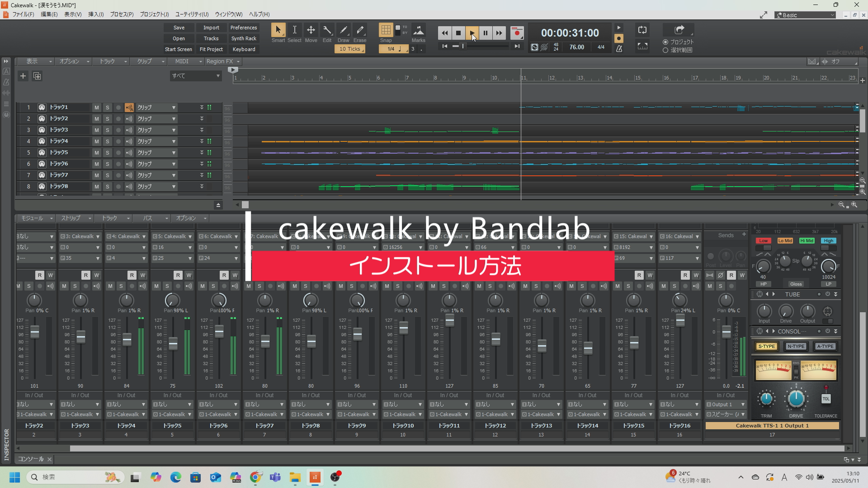Pick the Edit tool
This screenshot has width=868, height=488.
point(327,31)
